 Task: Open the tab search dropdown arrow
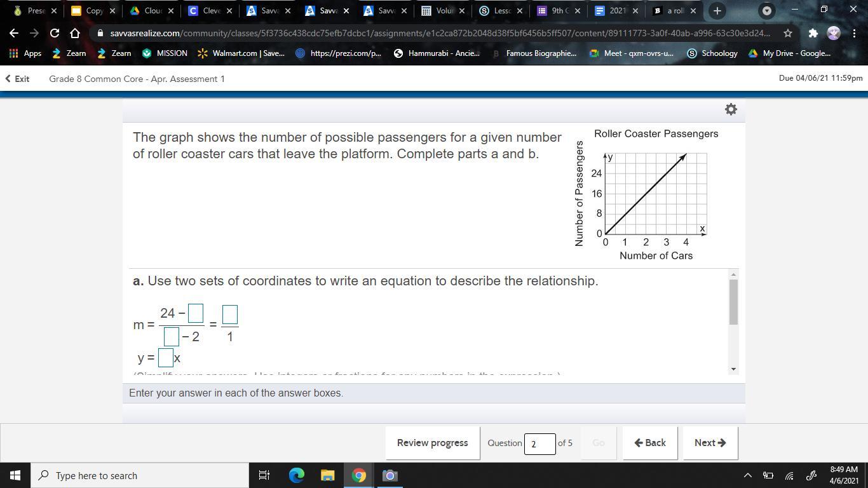(767, 11)
